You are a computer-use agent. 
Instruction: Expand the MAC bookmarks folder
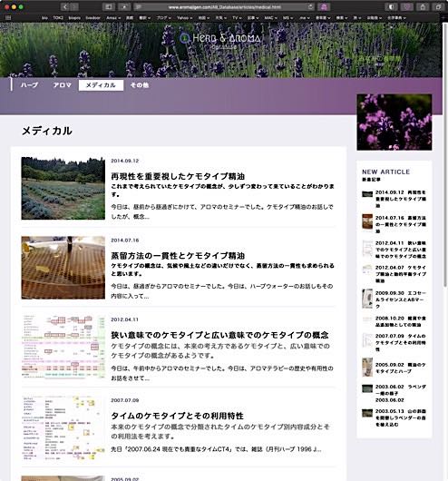[x=270, y=18]
